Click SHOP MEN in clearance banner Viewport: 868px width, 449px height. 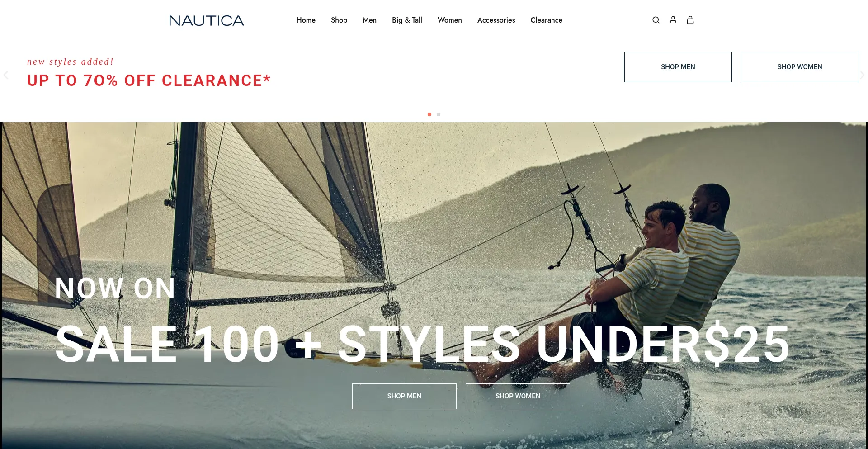[x=678, y=67]
